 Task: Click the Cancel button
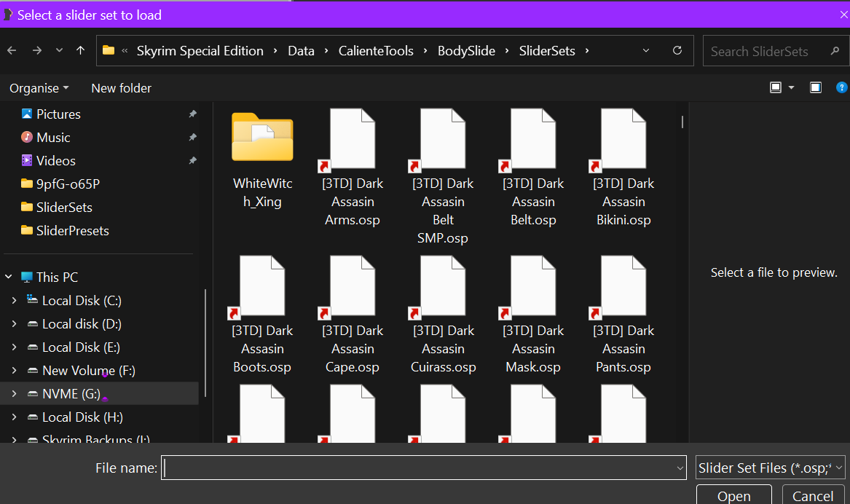[813, 495]
